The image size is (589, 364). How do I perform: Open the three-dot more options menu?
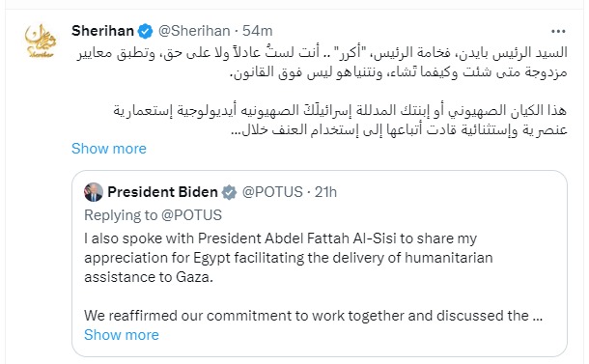click(x=558, y=31)
